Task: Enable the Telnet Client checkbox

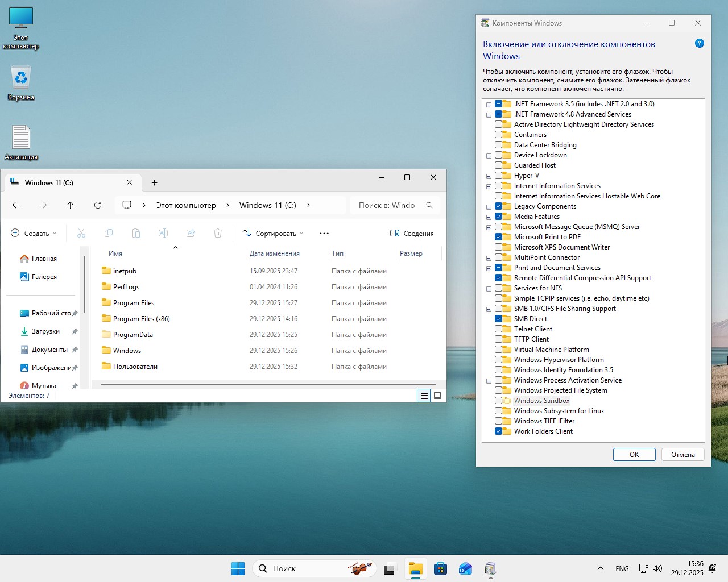Action: click(499, 329)
